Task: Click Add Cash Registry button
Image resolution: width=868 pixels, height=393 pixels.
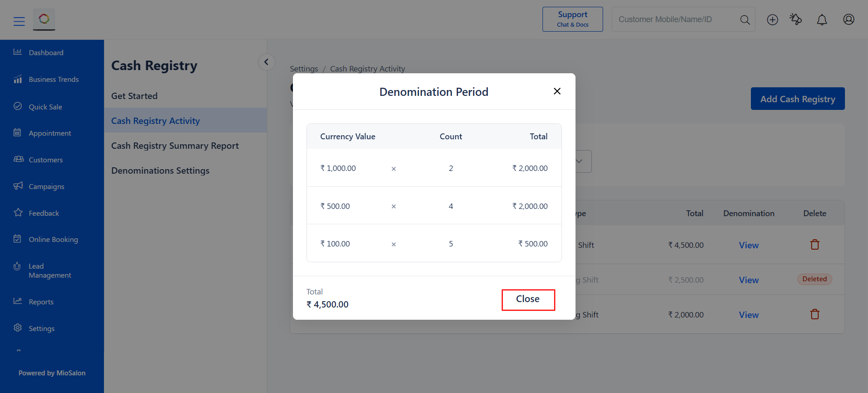Action: point(797,99)
